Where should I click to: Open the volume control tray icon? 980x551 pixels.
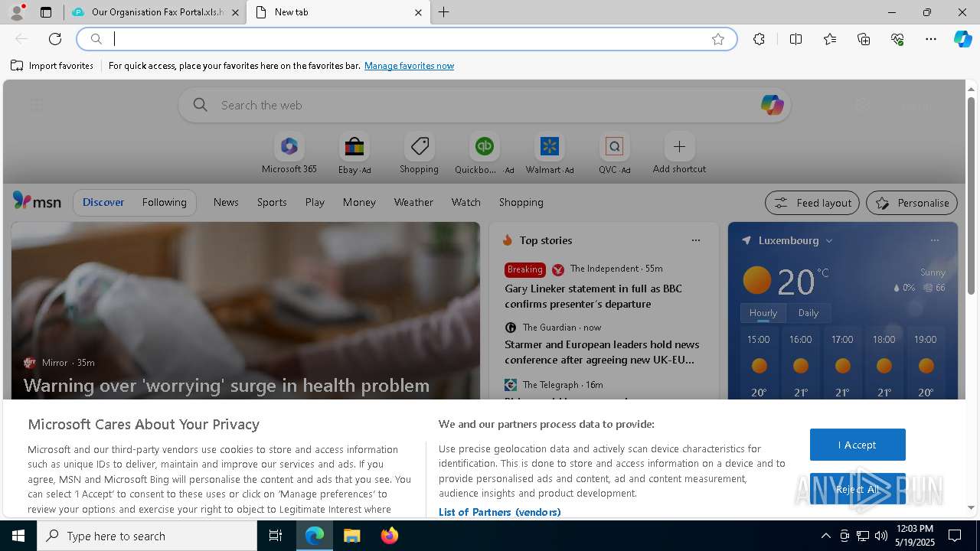coord(881,536)
